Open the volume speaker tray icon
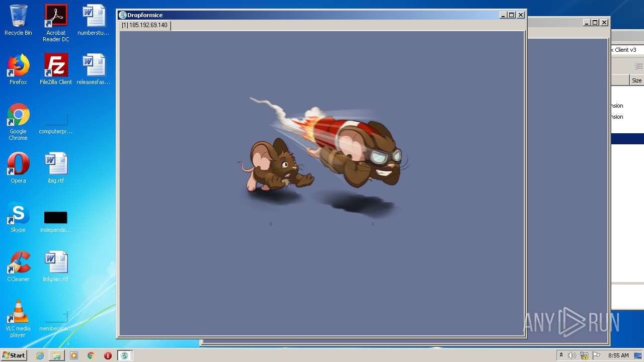 coord(572,355)
